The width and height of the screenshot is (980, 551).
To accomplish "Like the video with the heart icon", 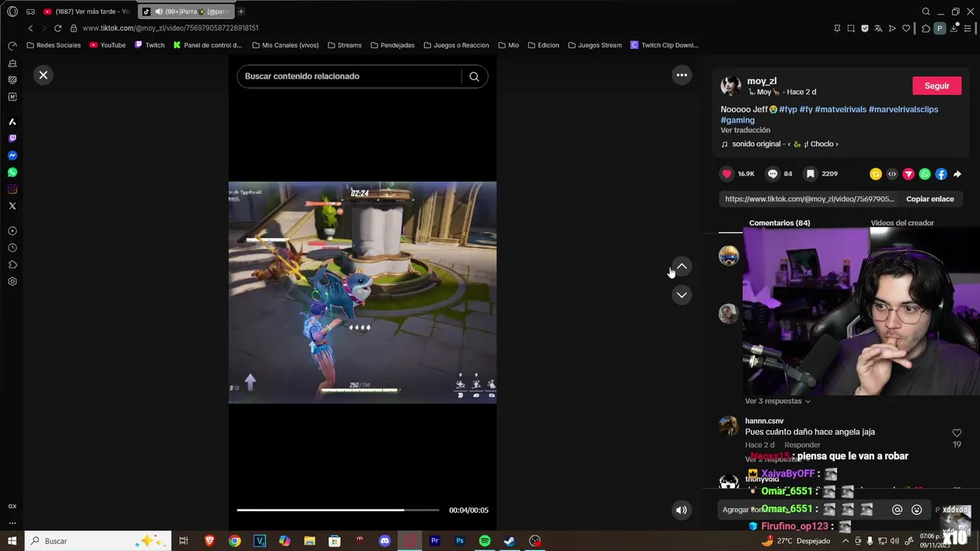I will click(727, 174).
